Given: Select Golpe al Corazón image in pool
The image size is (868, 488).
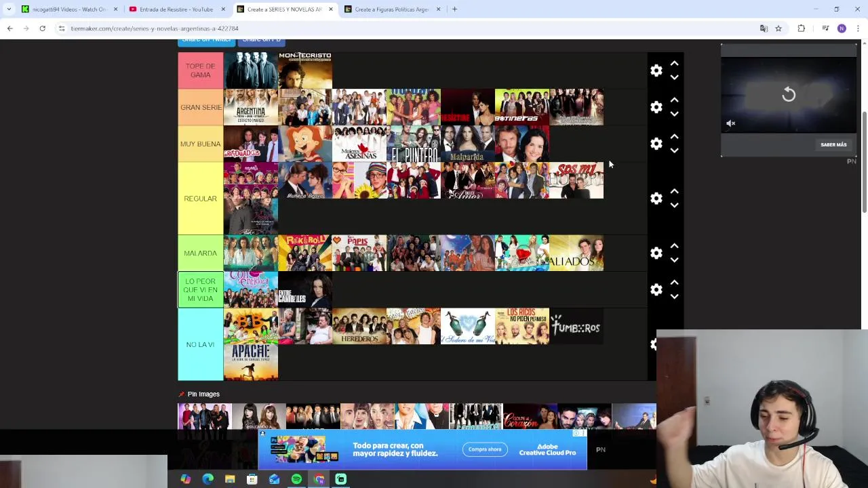Looking at the screenshot, I should tap(530, 416).
